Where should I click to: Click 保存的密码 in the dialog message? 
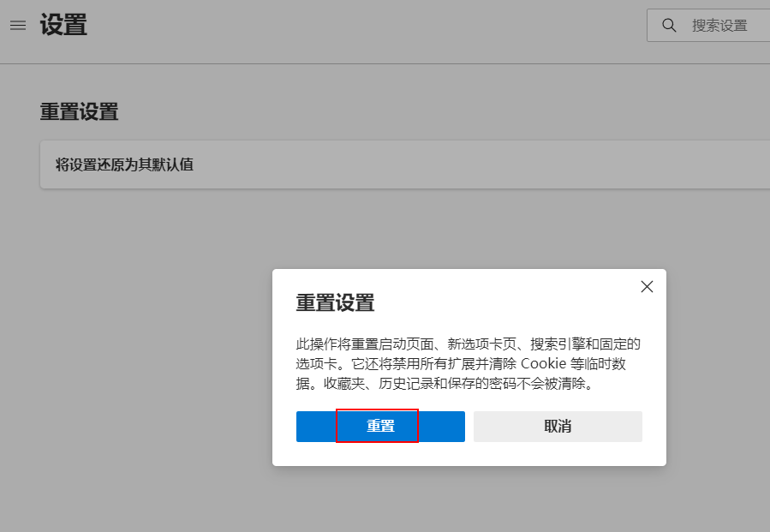(x=482, y=384)
